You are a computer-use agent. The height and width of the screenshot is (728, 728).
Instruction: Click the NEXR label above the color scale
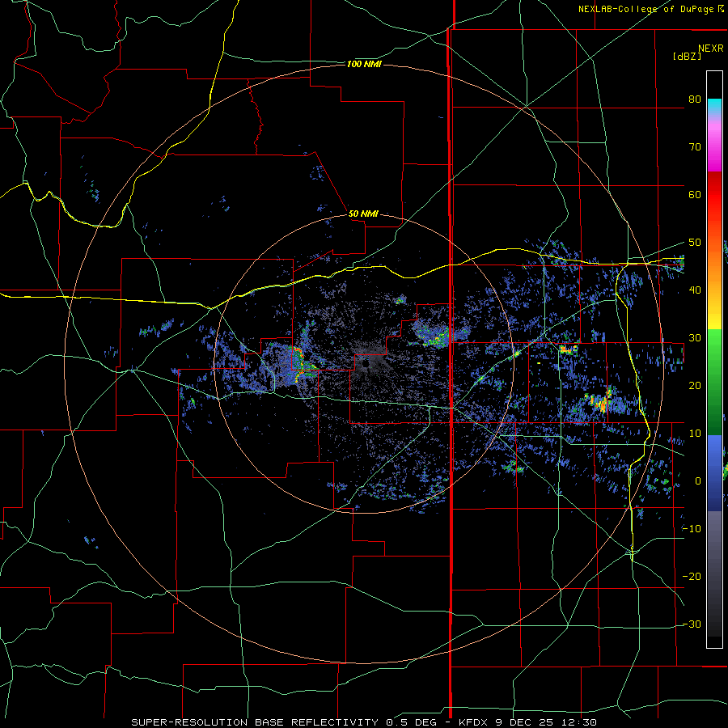pos(711,49)
